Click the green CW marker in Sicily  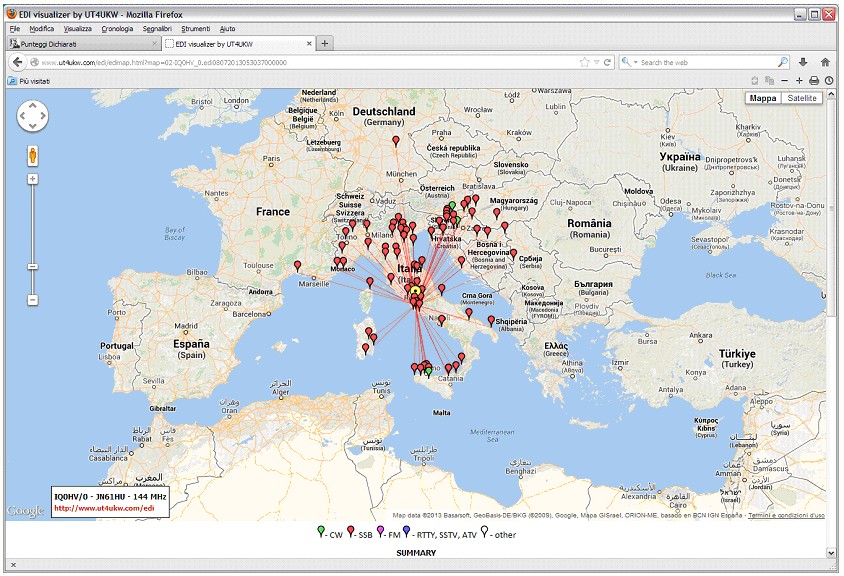point(428,371)
